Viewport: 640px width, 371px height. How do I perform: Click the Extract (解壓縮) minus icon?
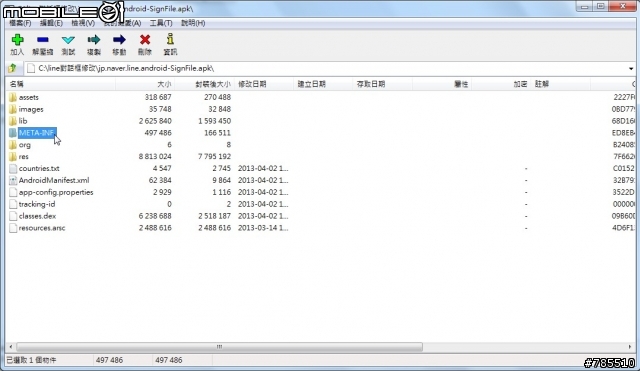(x=42, y=40)
